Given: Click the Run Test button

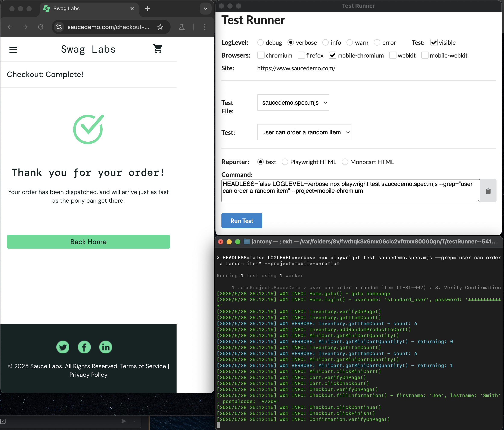Looking at the screenshot, I should [242, 221].
